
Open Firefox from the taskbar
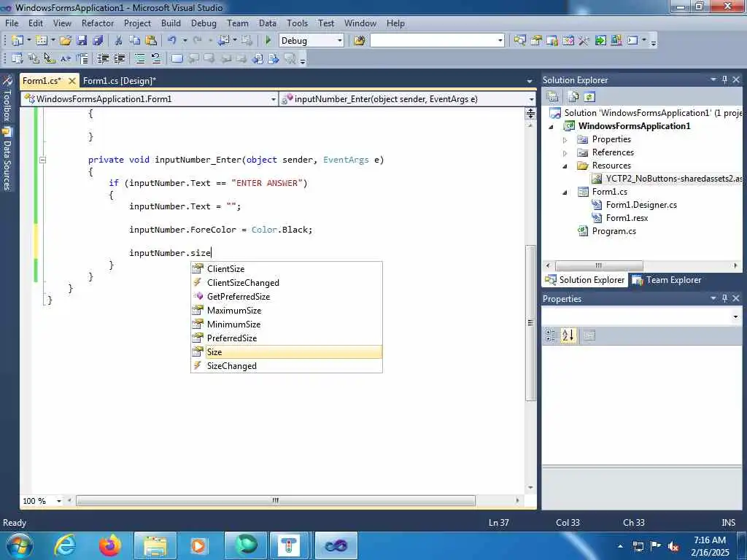tap(109, 545)
